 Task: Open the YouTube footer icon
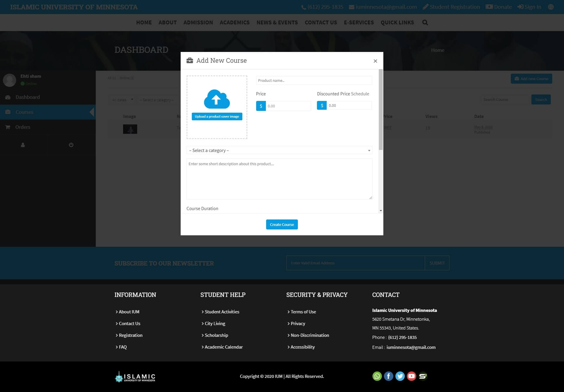click(x=411, y=376)
